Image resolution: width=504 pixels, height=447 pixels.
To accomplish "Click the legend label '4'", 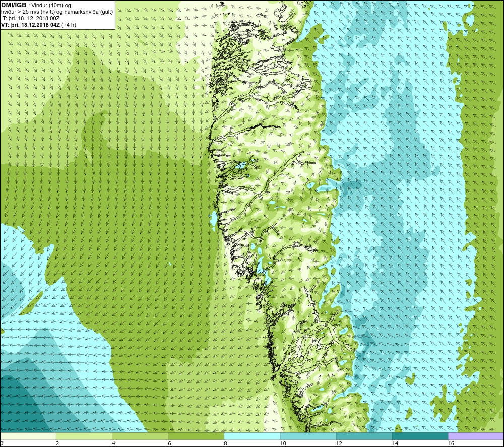I will (x=113, y=444).
